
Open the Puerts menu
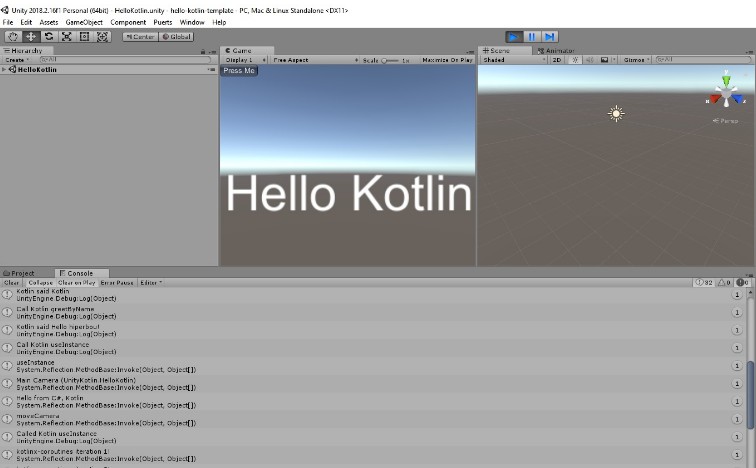click(x=162, y=22)
